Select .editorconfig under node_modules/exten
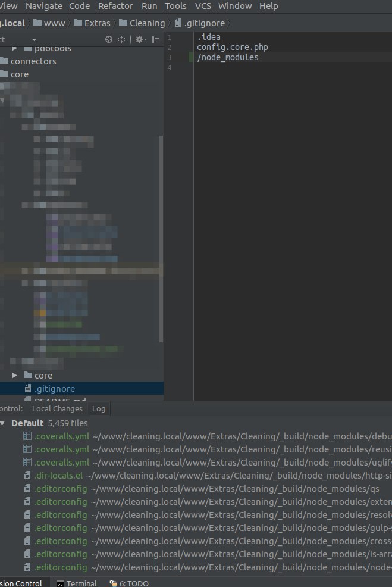Viewport: 392px width, 587px height. (60, 502)
